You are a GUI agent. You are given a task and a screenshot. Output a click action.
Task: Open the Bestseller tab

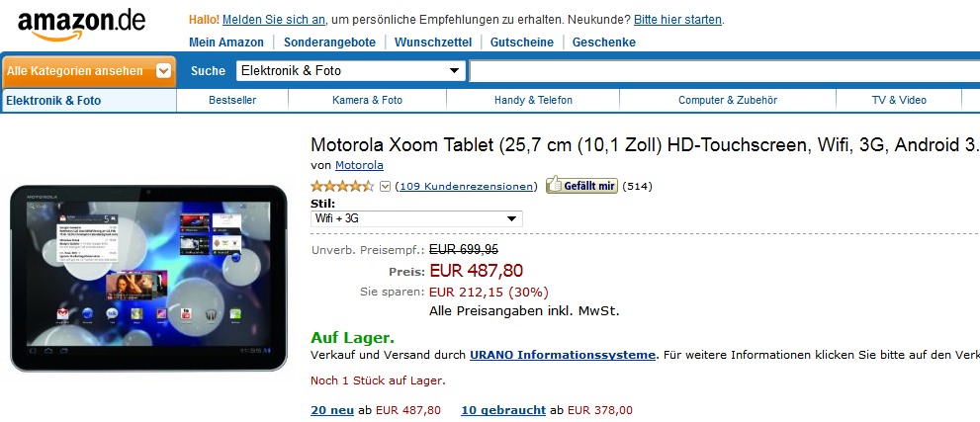(232, 100)
